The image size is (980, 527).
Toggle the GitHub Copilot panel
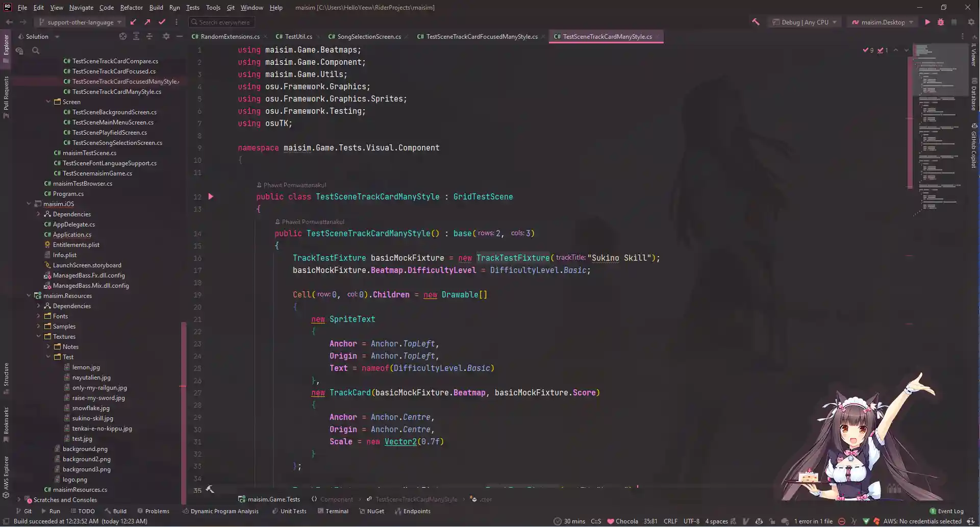click(x=973, y=148)
